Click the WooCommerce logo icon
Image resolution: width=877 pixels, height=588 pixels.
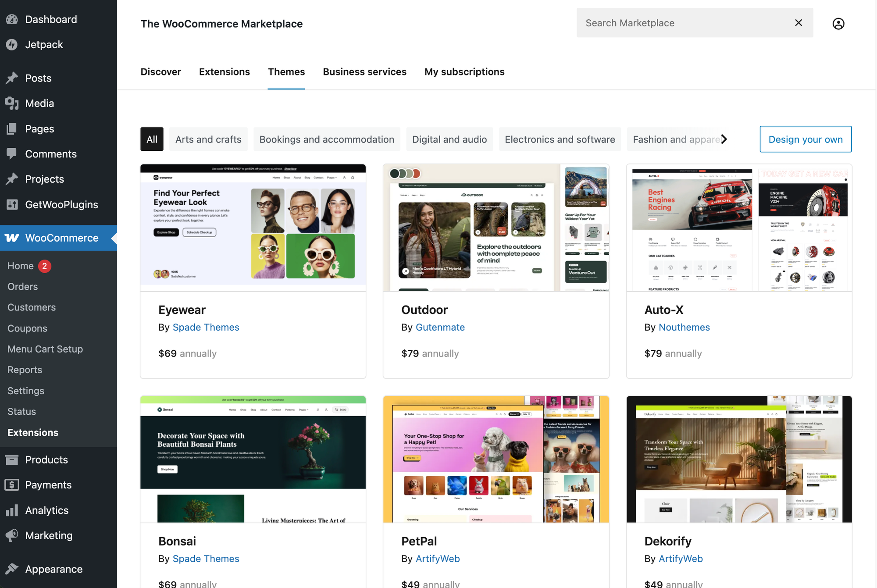(12, 238)
